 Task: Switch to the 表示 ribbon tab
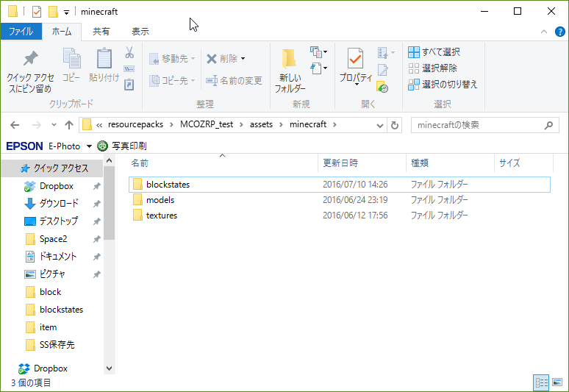click(x=140, y=32)
